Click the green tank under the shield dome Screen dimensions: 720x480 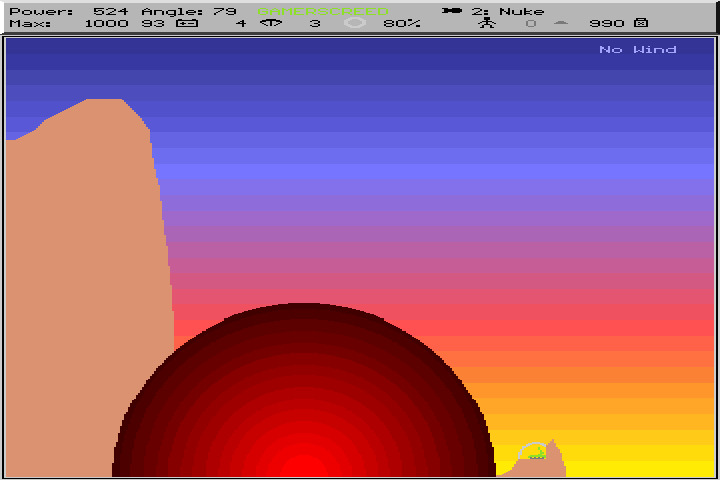tap(536, 454)
